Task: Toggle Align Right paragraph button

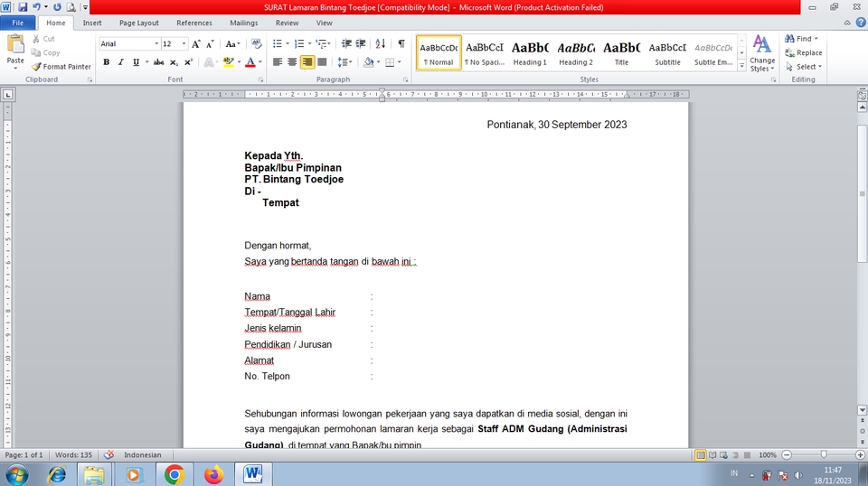Action: point(307,62)
